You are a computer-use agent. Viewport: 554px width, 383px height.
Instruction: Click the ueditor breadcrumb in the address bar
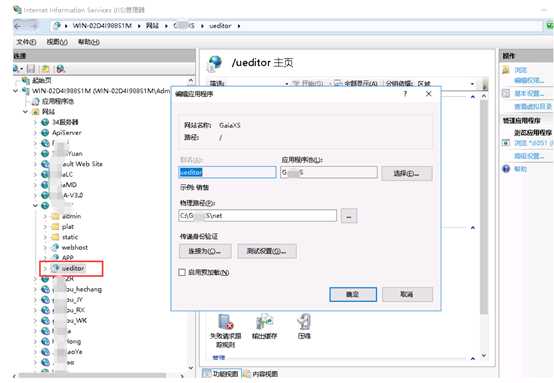[220, 25]
